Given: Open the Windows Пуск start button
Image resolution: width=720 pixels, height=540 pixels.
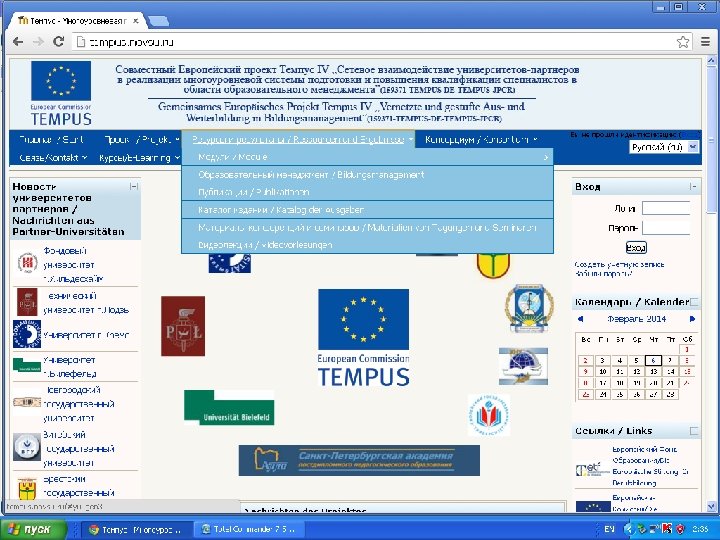Looking at the screenshot, I should (32, 529).
